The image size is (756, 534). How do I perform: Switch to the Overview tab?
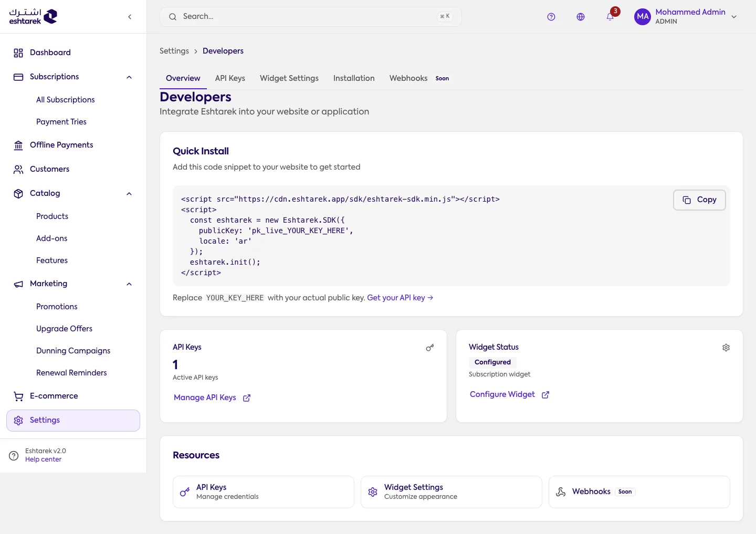click(x=183, y=78)
